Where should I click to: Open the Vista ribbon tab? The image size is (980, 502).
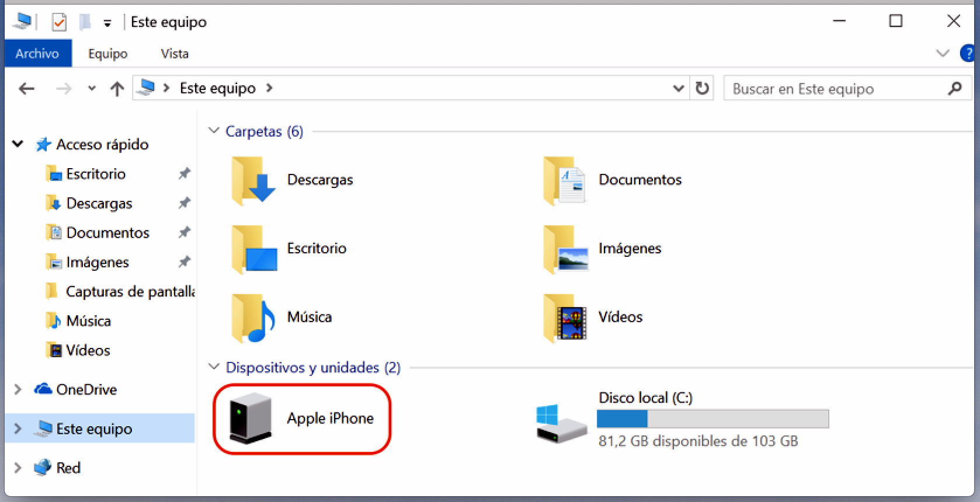click(175, 54)
